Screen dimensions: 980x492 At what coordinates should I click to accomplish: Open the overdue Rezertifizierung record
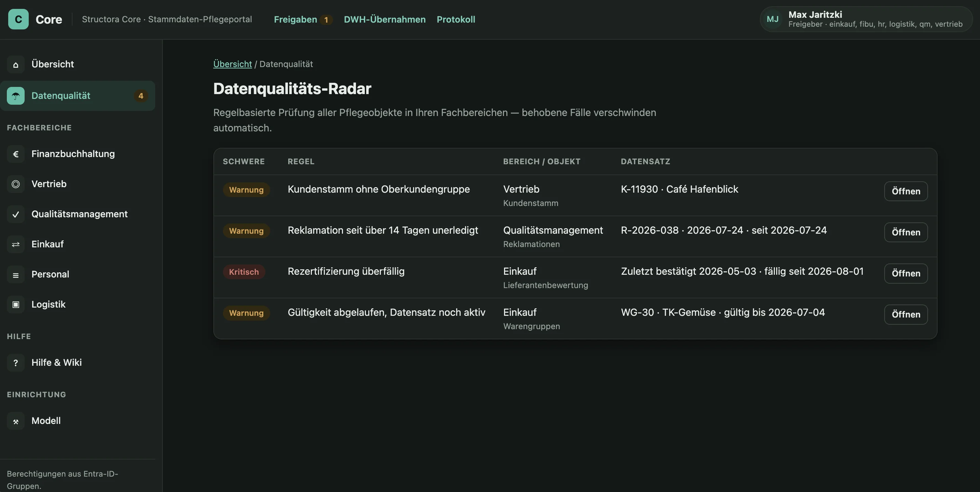(x=906, y=273)
